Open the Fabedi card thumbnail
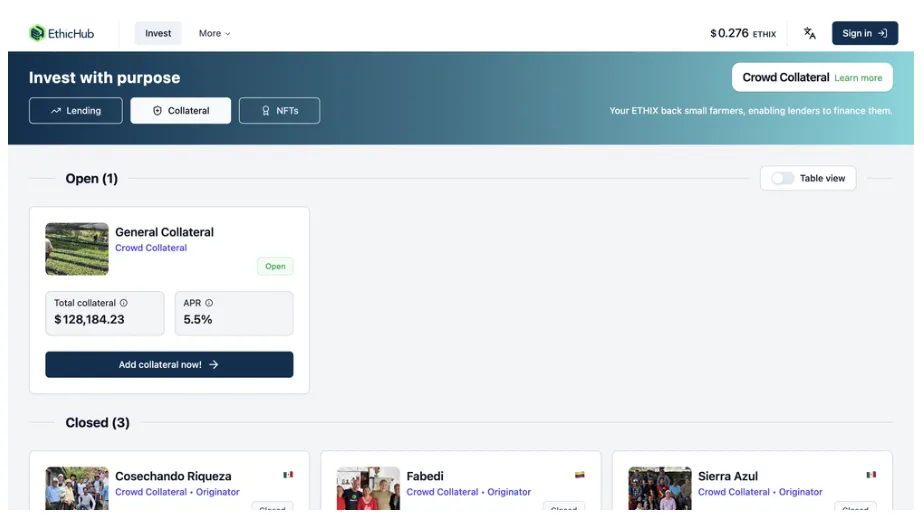This screenshot has height=526, width=924. pyautogui.click(x=368, y=488)
